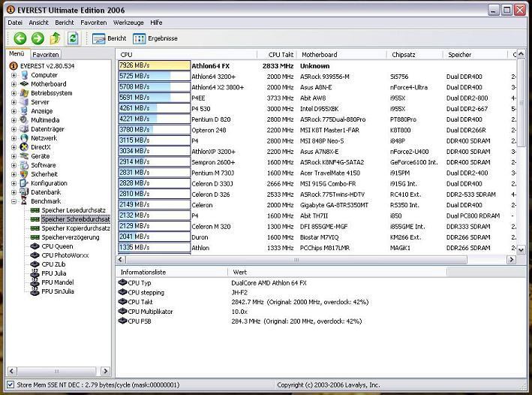Select Speicher Lesedurchsatz benchmark
Screen dimensions: 532x395
pos(74,210)
